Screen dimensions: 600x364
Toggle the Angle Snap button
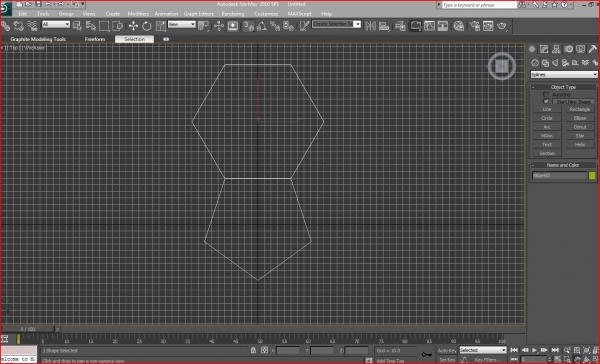coord(262,26)
